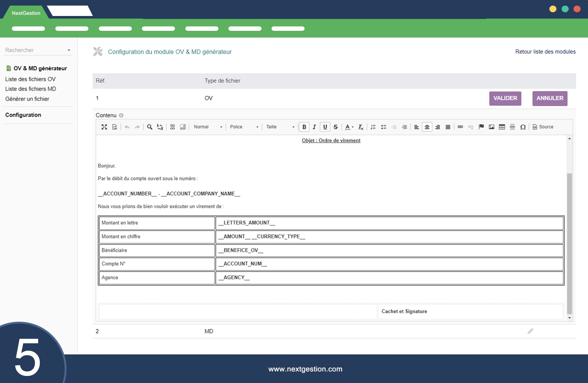588x383 pixels.
Task: Open Liste des fichiers OV in sidebar
Action: 30,79
